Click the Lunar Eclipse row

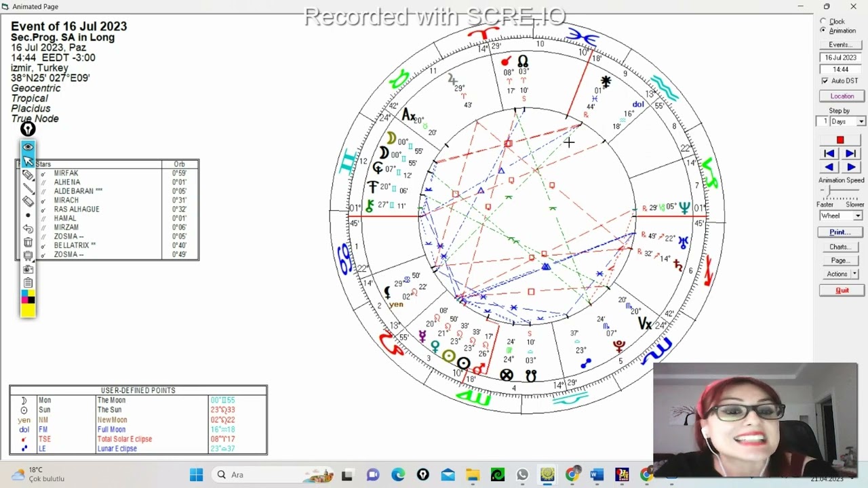138,448
